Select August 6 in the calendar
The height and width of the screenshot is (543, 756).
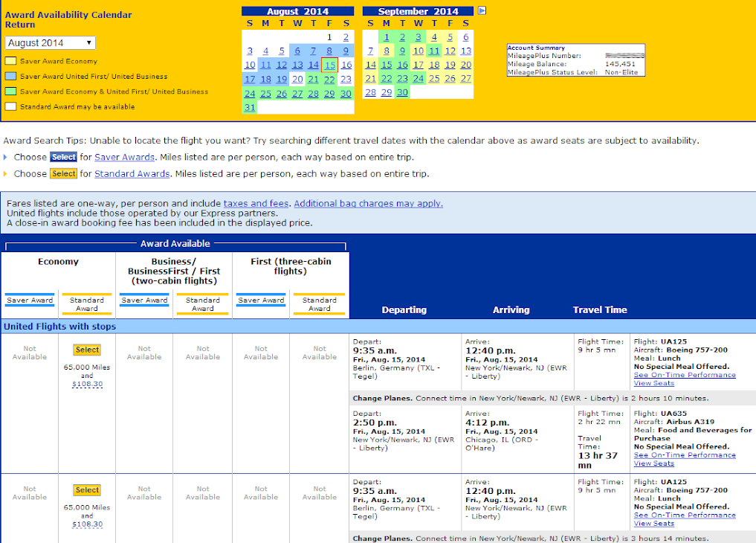(x=297, y=51)
